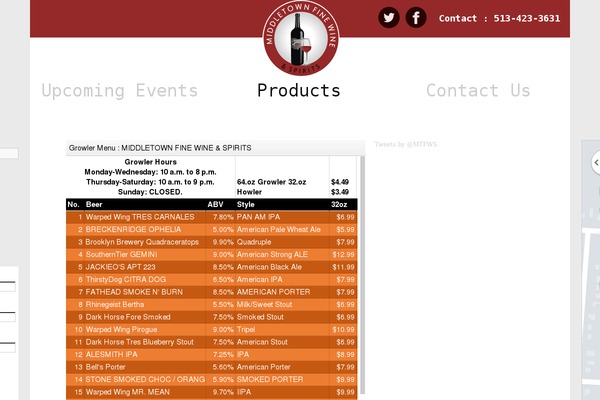Open the Products page
The image size is (600, 400).
(x=298, y=91)
